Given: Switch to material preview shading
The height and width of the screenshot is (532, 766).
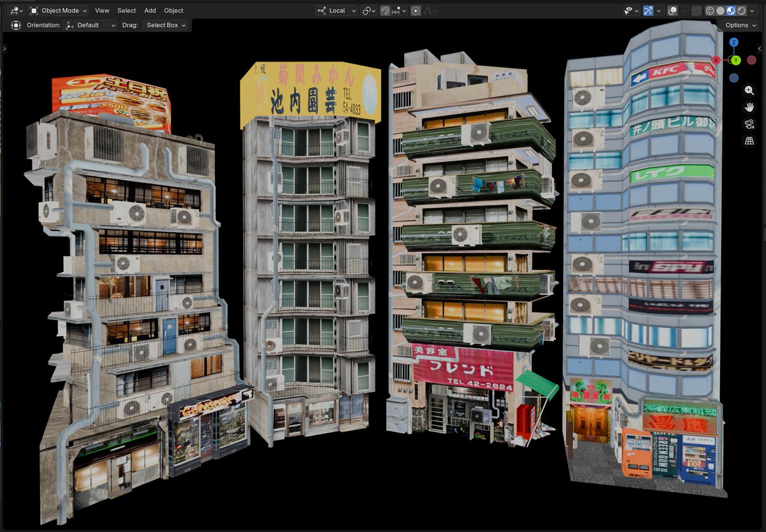Looking at the screenshot, I should click(x=731, y=10).
